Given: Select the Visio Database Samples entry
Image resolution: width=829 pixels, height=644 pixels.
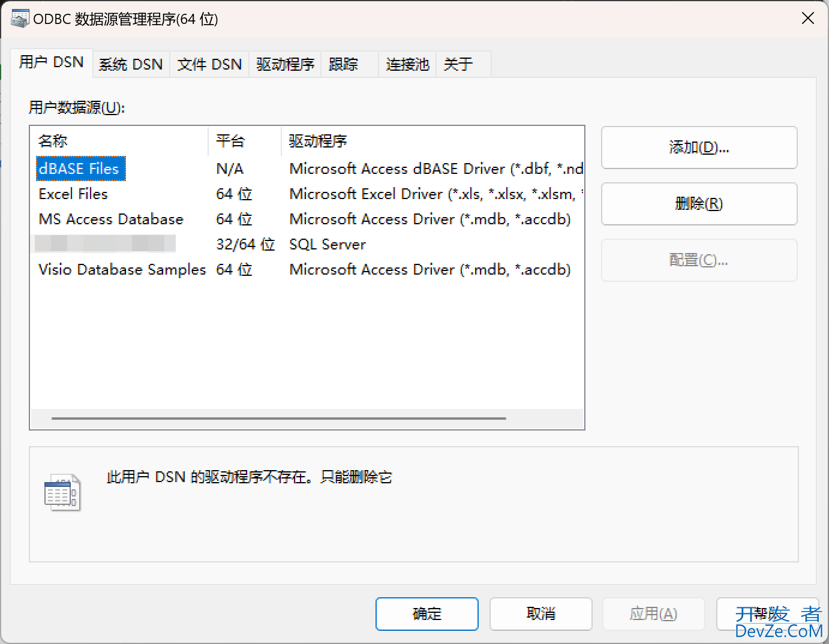Looking at the screenshot, I should pyautogui.click(x=122, y=270).
